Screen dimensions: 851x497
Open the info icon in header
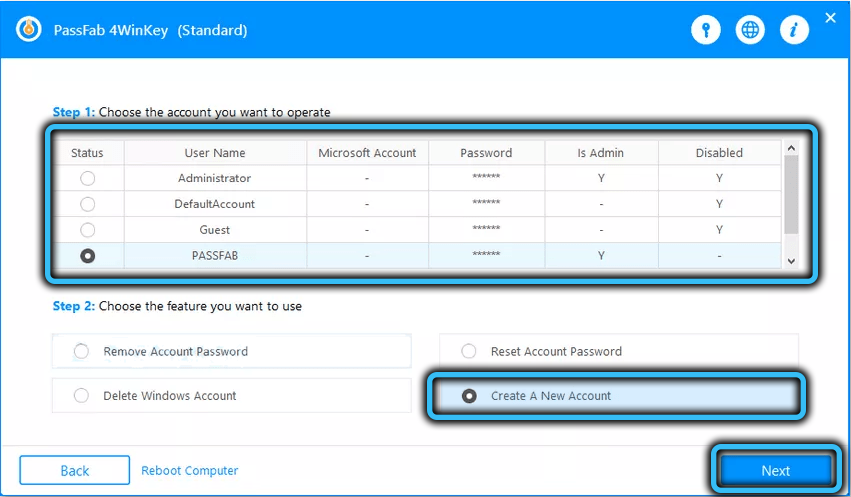[794, 30]
